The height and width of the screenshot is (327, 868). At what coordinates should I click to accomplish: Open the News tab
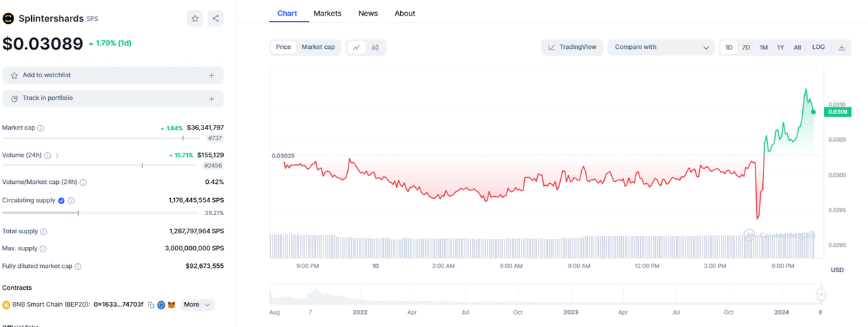(x=368, y=14)
